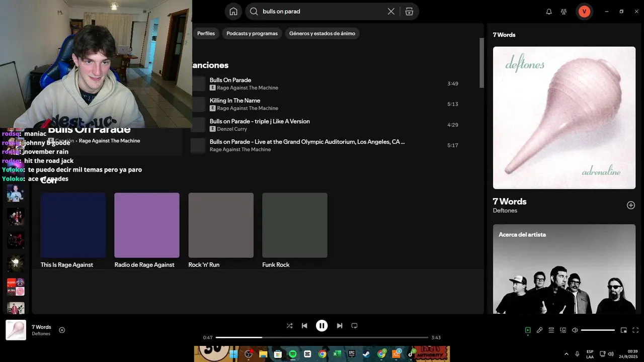Switch to Spotify taskbar icon
Viewport: 644px width, 362px height.
click(x=293, y=354)
